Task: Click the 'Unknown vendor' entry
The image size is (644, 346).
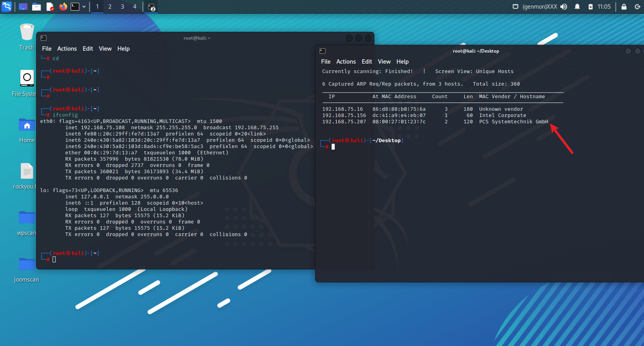Action: [x=501, y=109]
